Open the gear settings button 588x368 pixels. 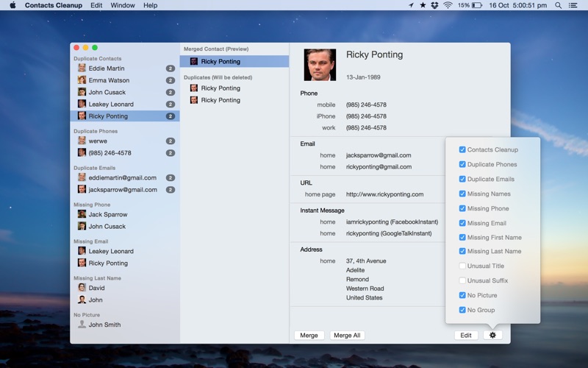[x=492, y=336]
